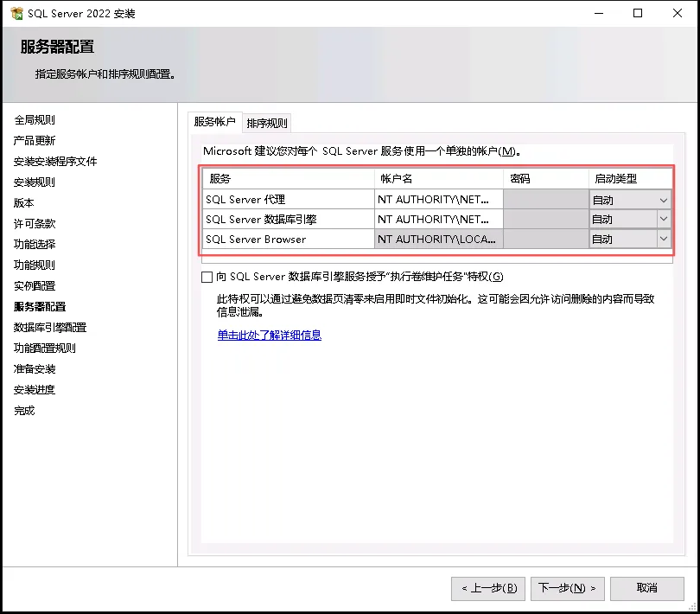The width and height of the screenshot is (700, 614).
Task: Select 数据库引擎配置 step in the sidebar
Action: point(50,328)
